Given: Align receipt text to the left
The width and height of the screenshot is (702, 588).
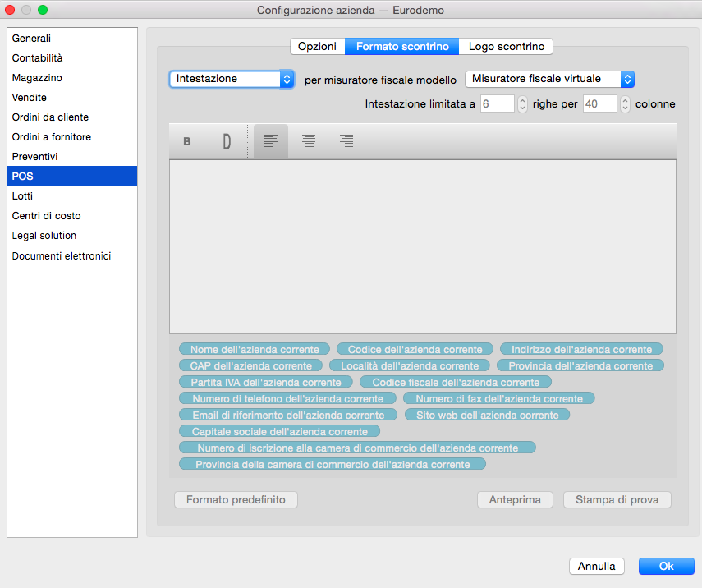Looking at the screenshot, I should tap(270, 141).
